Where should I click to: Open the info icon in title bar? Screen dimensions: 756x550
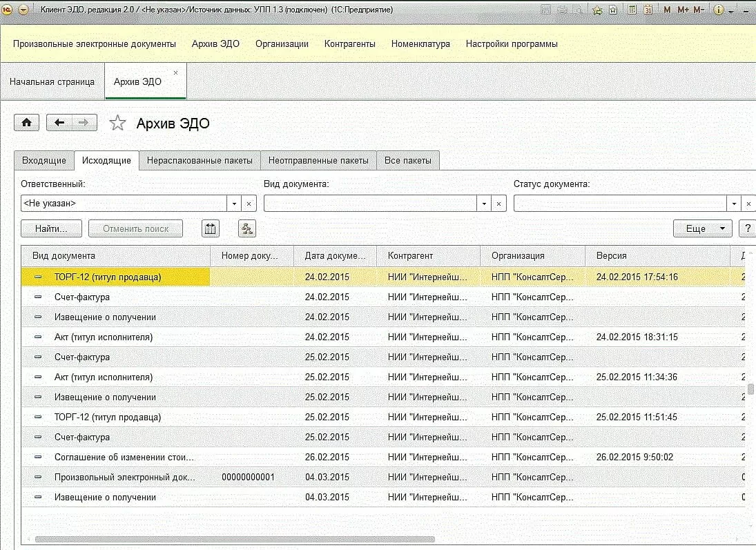pos(719,10)
